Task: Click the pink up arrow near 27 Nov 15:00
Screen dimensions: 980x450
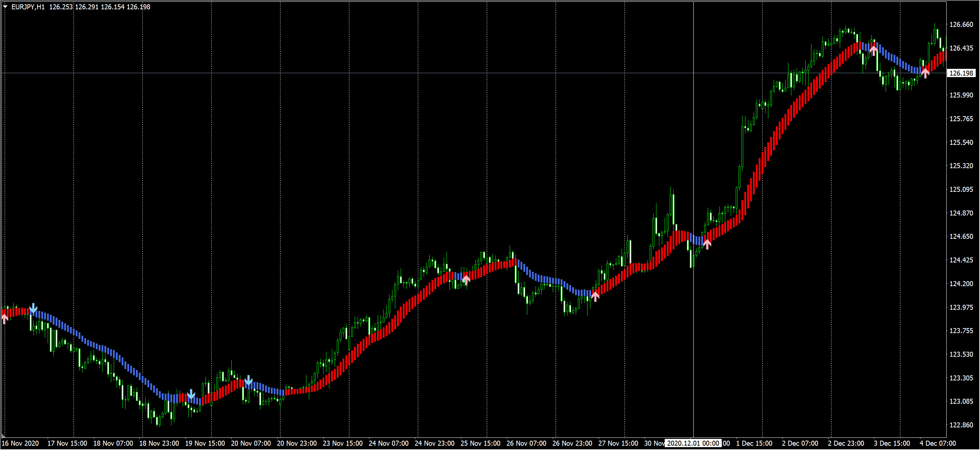Action: [595, 296]
